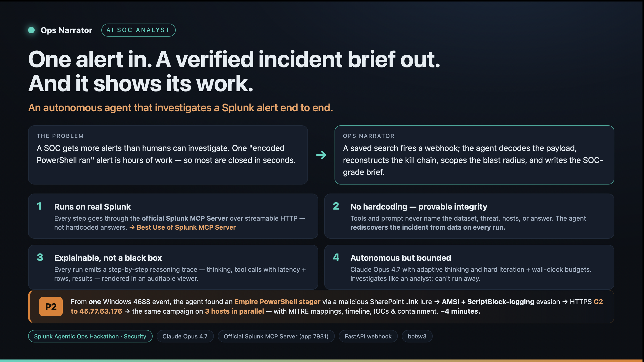
Task: Click the sentence "Investigates like an analyst; can't run away."
Action: point(415,279)
